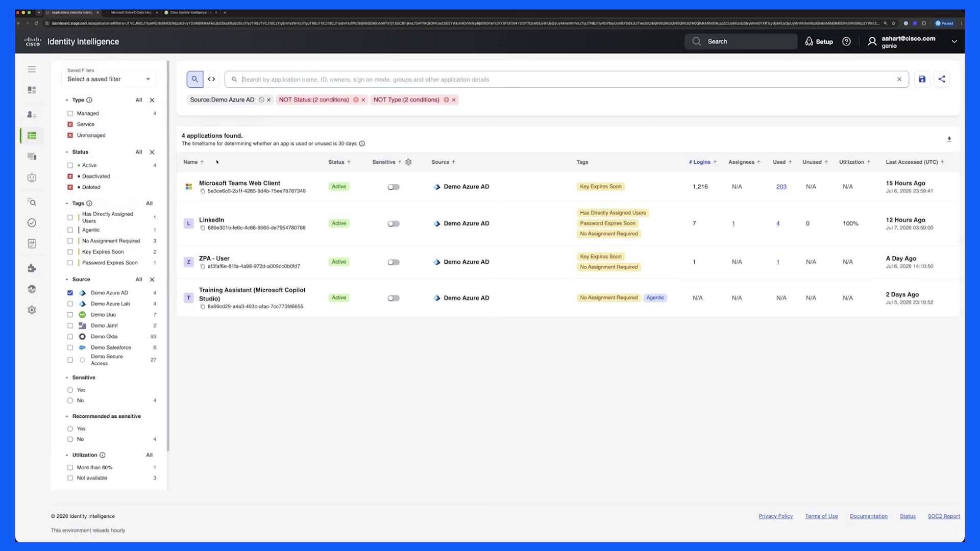Image resolution: width=980 pixels, height=551 pixels.
Task: Open the Setup button
Action: (x=819, y=42)
